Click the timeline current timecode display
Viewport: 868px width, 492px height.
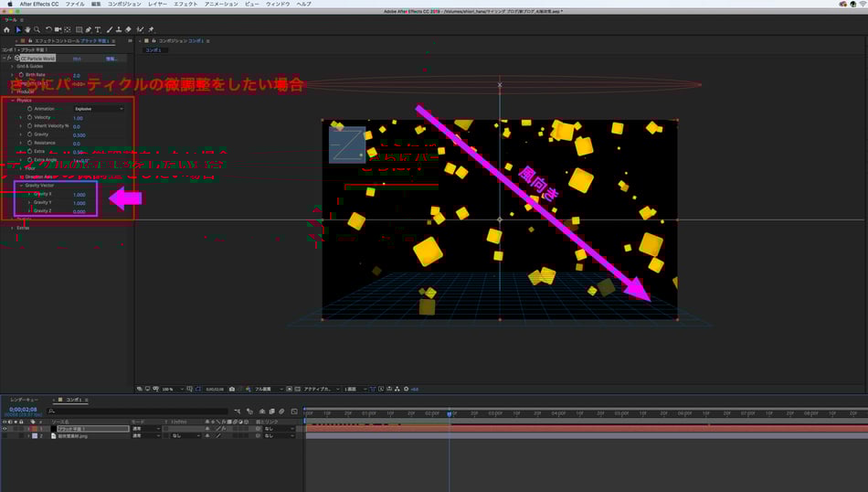pyautogui.click(x=23, y=410)
